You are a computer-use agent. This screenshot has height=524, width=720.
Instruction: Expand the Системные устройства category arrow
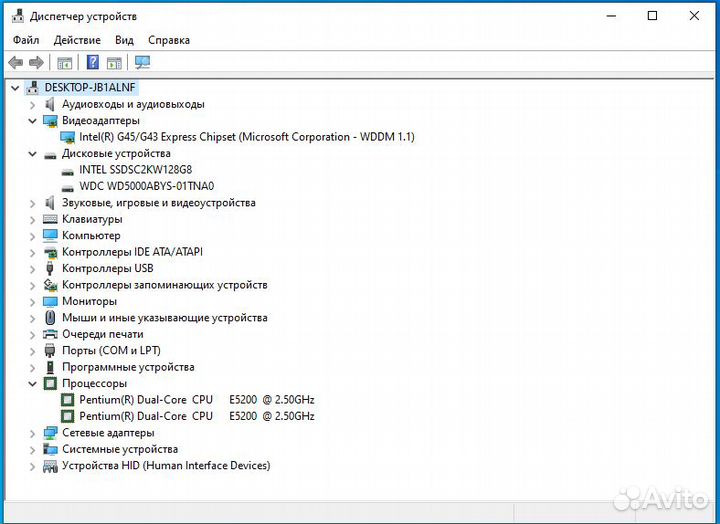tap(32, 450)
